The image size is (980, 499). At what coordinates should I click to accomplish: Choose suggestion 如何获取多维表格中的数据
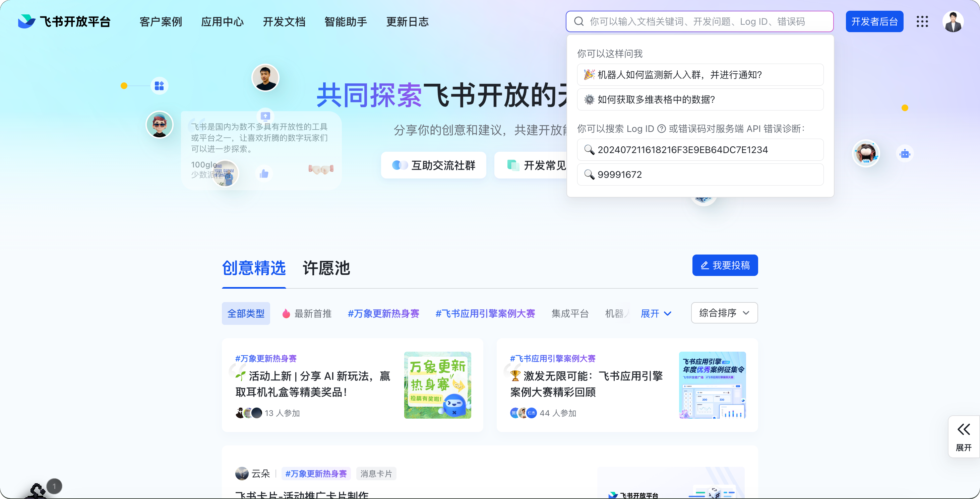[700, 99]
